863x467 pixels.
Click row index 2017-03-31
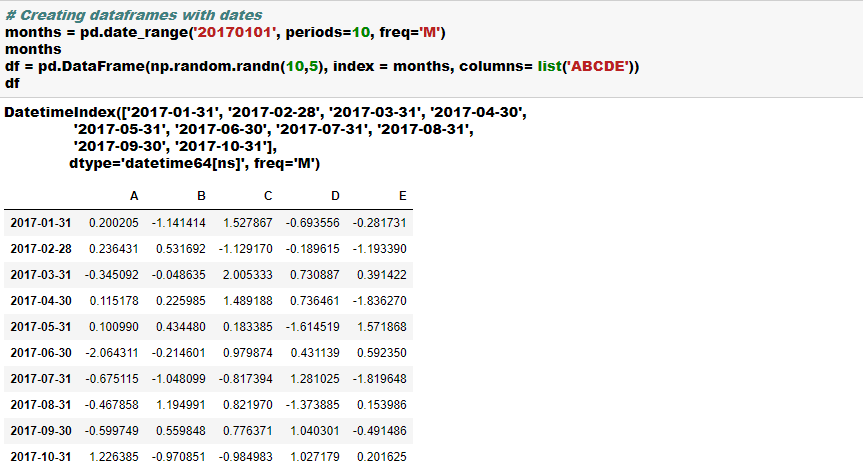pos(41,275)
